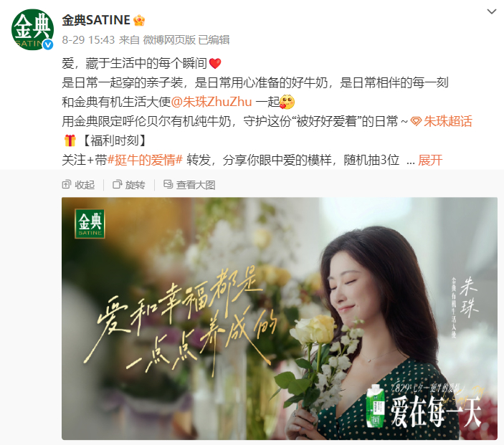The image size is (504, 445).
Task: Click the view-large icon beside 查看大图
Action: click(168, 184)
